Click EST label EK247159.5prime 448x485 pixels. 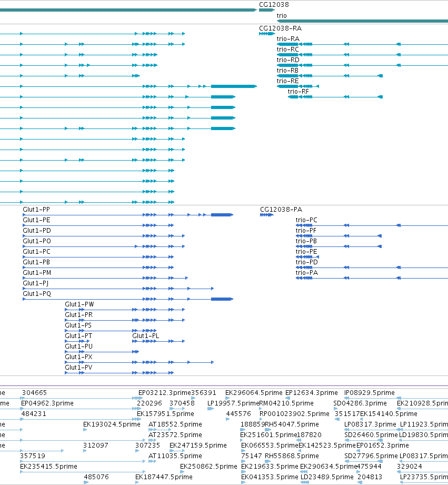point(198,445)
